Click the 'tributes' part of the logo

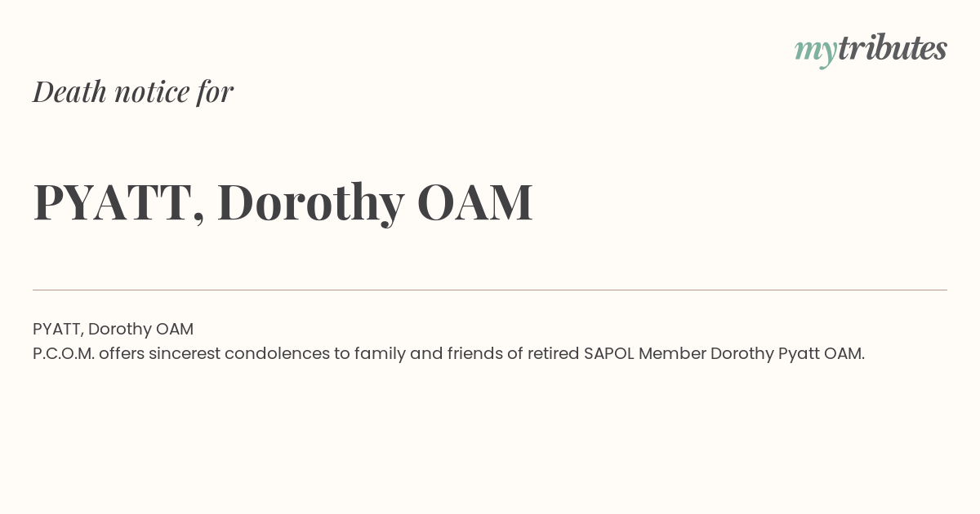tap(893, 48)
